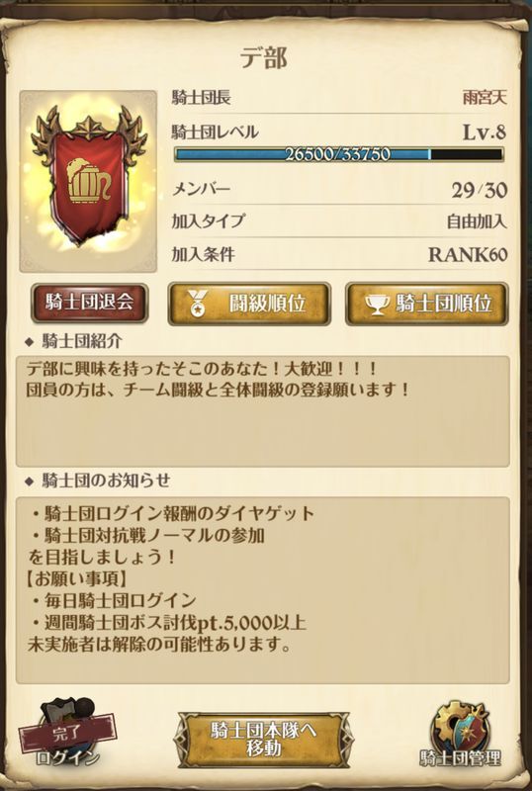Viewport: 532px width, 791px height.
Task: Click the 騎士団のお知らせ notice text box
Action: pyautogui.click(x=262, y=589)
